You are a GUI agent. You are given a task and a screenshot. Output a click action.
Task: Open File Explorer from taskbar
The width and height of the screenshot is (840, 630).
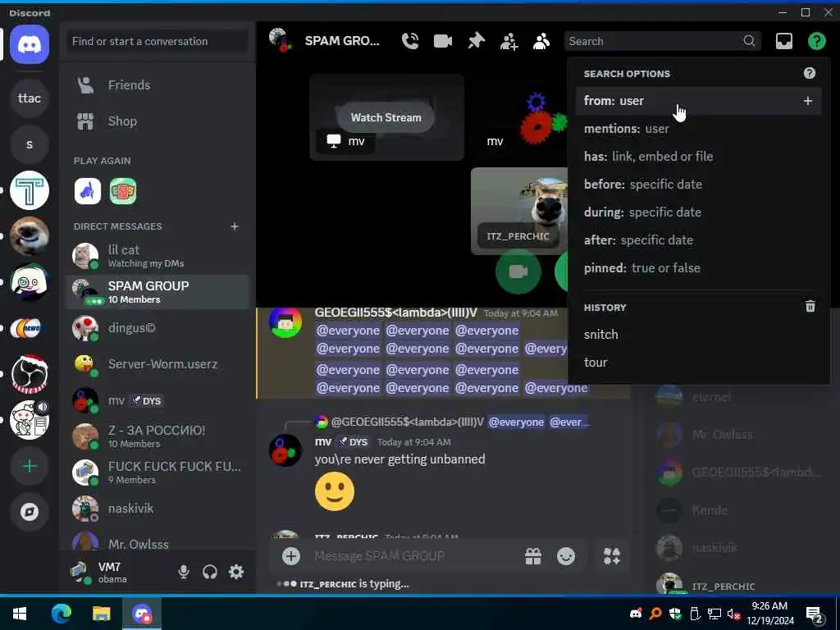click(101, 614)
